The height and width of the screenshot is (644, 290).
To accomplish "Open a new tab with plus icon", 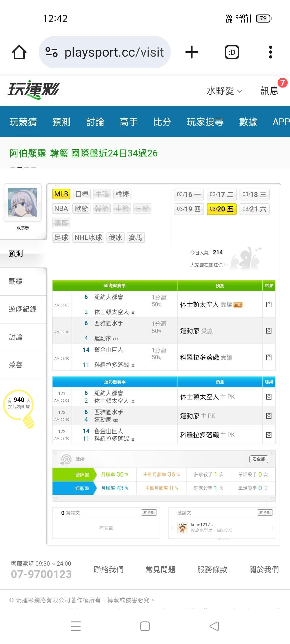I will pos(192,52).
